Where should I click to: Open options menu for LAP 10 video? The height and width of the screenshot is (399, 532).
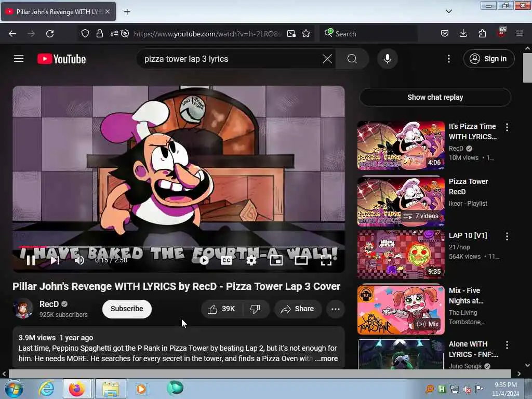pyautogui.click(x=507, y=236)
